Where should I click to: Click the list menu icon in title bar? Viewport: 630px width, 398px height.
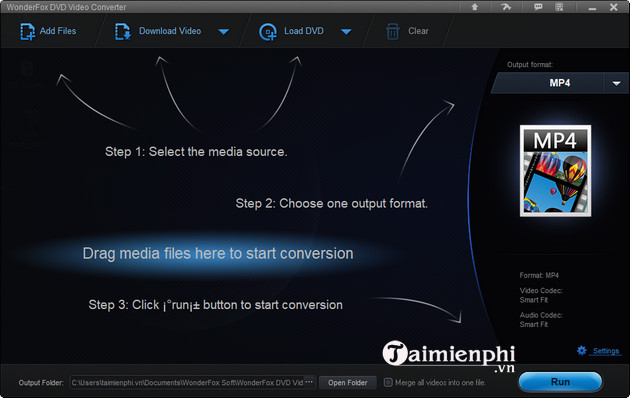coord(559,7)
